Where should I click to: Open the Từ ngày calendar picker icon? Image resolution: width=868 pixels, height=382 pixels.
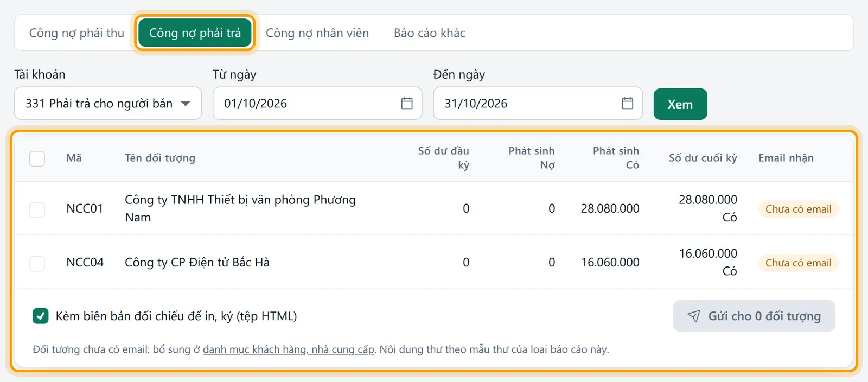(x=407, y=103)
